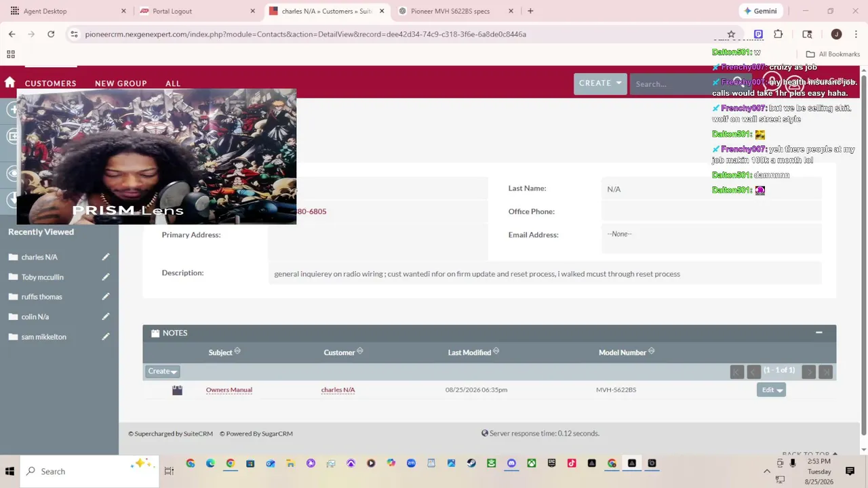Open the Owners Manual note row icon

177,390
